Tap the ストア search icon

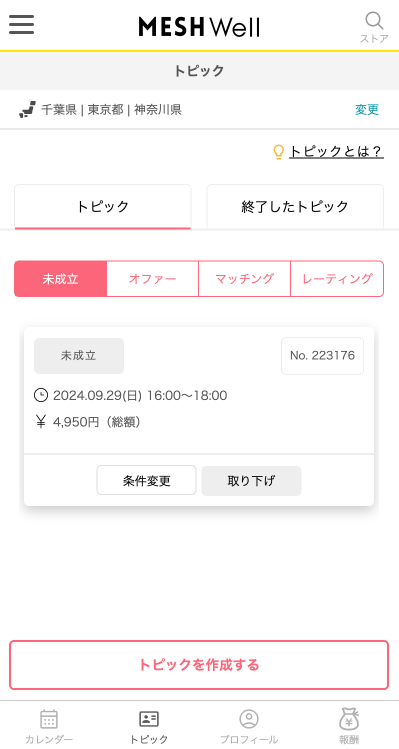(x=374, y=21)
